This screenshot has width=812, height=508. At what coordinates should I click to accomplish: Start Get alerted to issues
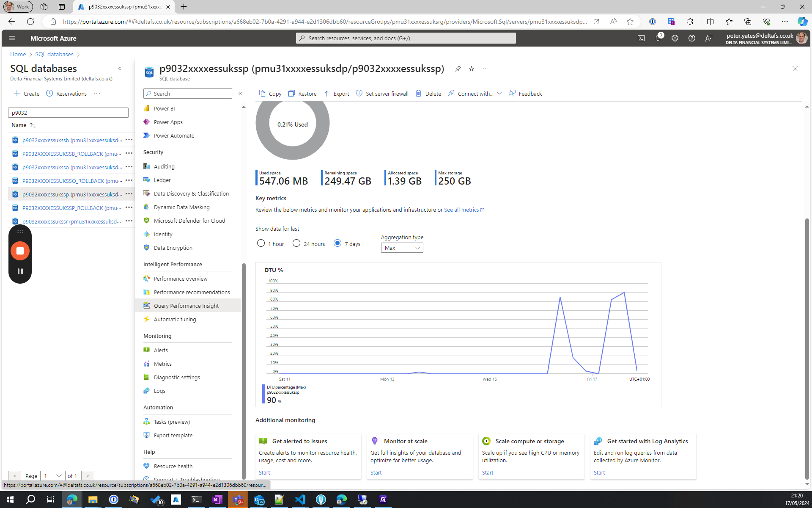pos(264,472)
